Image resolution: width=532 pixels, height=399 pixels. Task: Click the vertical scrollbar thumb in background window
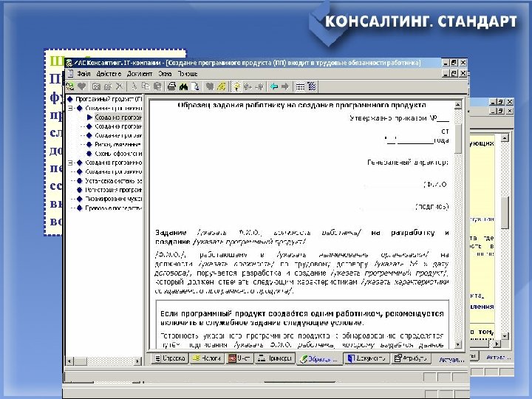click(x=505, y=212)
